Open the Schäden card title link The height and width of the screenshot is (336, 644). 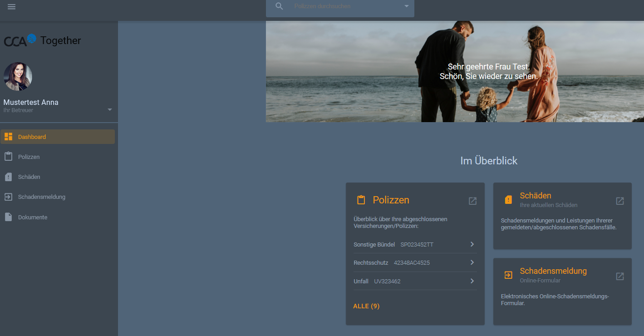pos(536,196)
